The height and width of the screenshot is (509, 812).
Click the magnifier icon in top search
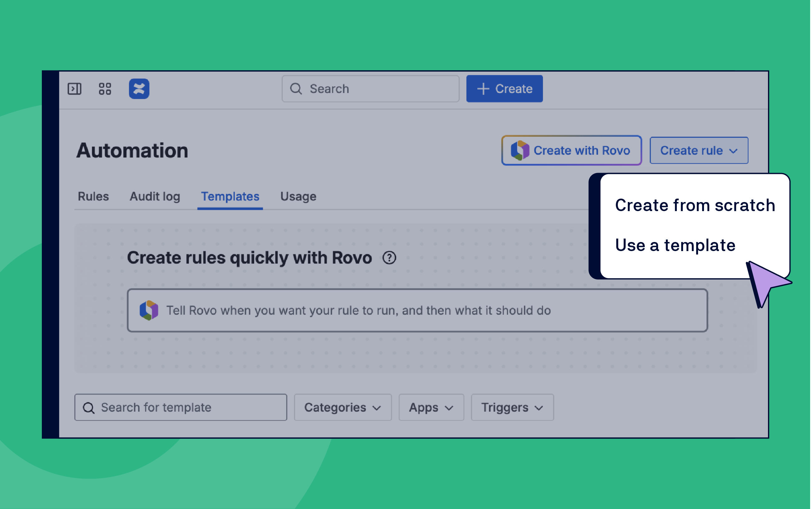(296, 89)
